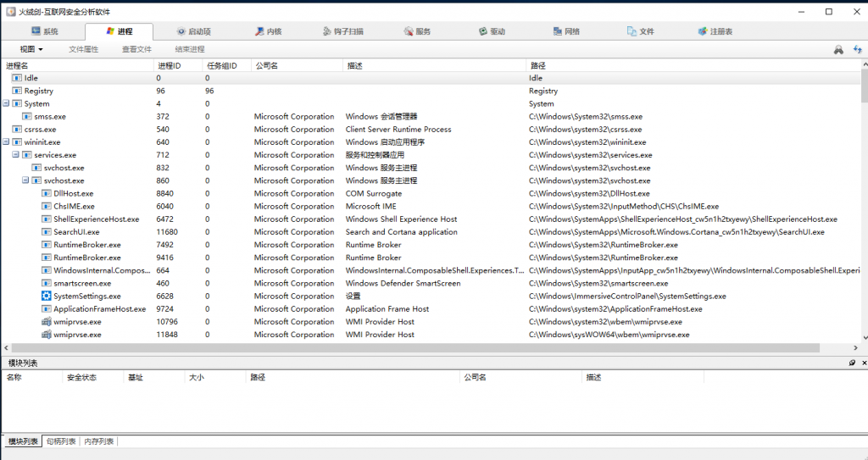Sort by 公司名 column header in process list
Viewport: 868px width, 460px height.
[x=297, y=65]
